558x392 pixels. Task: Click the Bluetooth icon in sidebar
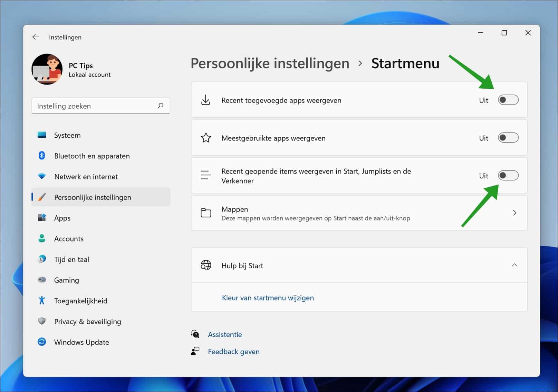click(42, 156)
